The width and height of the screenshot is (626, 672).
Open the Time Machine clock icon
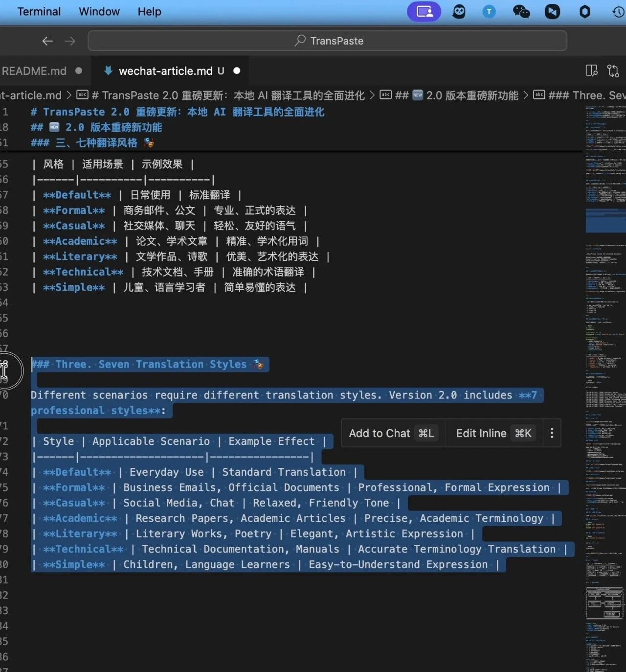click(x=618, y=11)
